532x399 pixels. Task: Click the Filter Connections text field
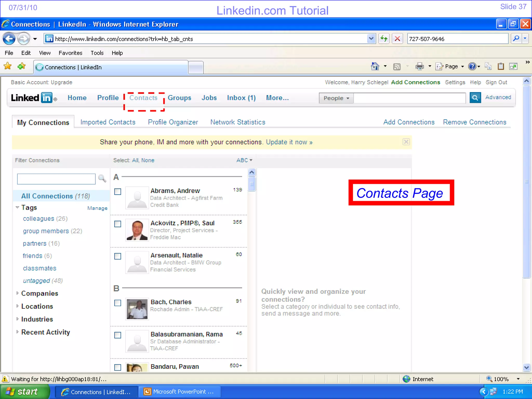(x=56, y=179)
